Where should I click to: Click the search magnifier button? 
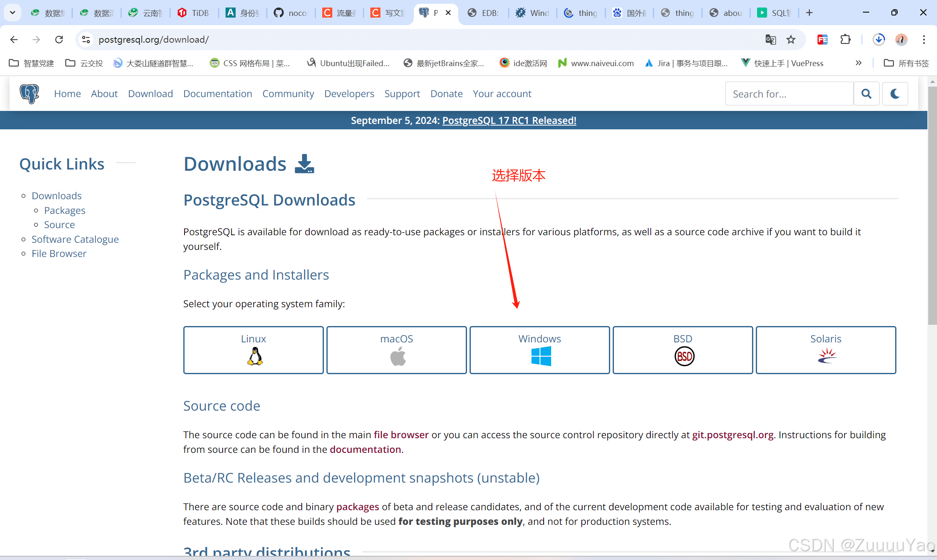(x=866, y=94)
